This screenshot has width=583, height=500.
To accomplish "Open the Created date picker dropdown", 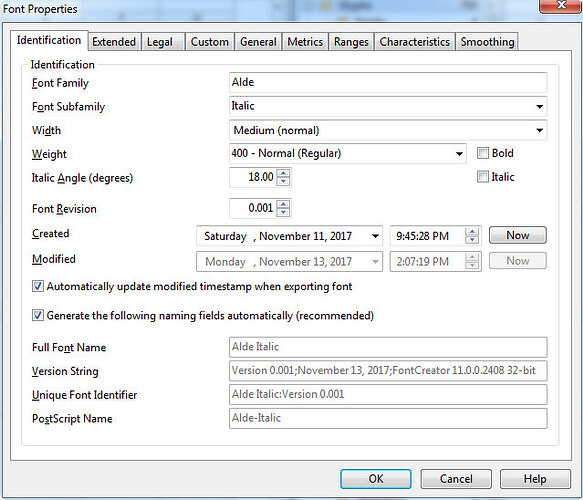I will point(375,236).
